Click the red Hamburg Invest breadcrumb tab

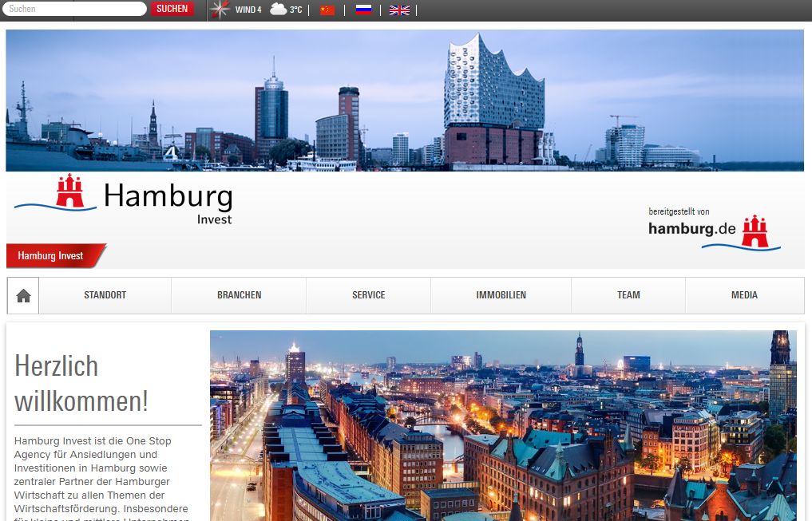coord(56,255)
